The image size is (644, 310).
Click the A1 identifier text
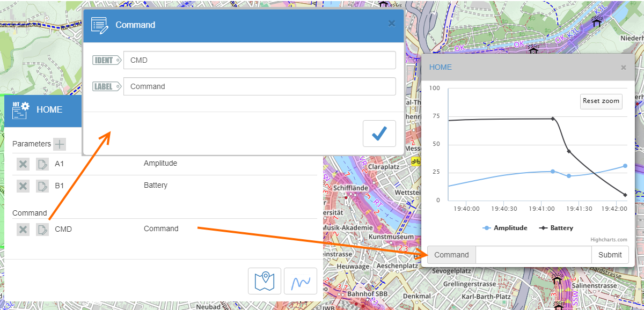pos(60,164)
